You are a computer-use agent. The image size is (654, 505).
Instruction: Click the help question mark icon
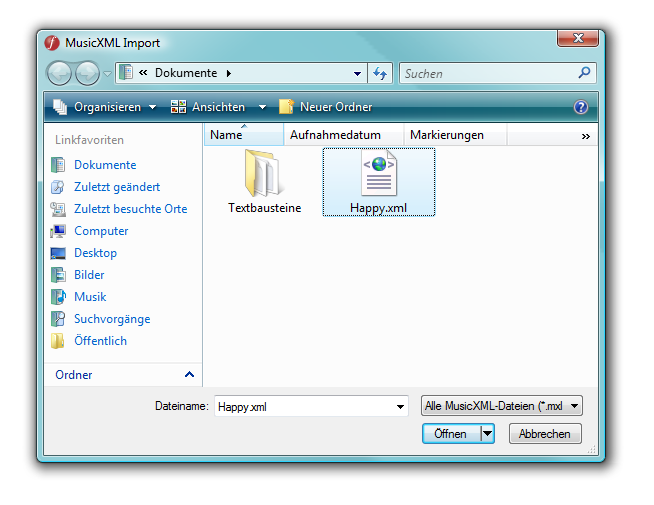(581, 107)
